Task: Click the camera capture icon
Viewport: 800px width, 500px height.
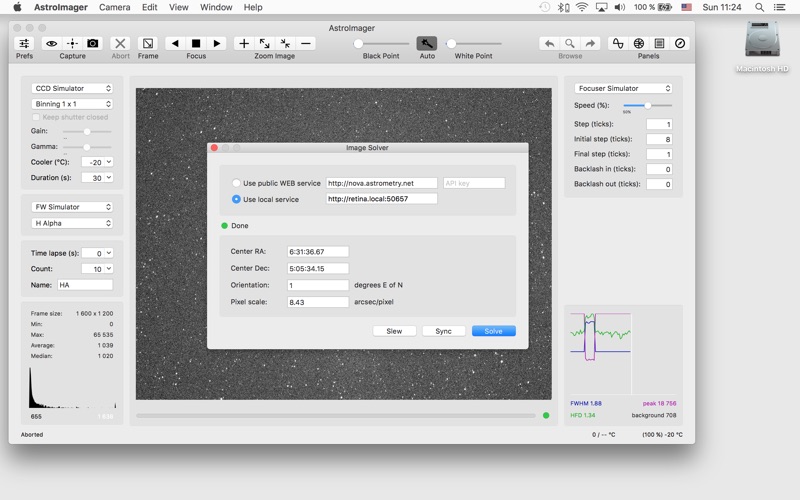Action: 93,43
